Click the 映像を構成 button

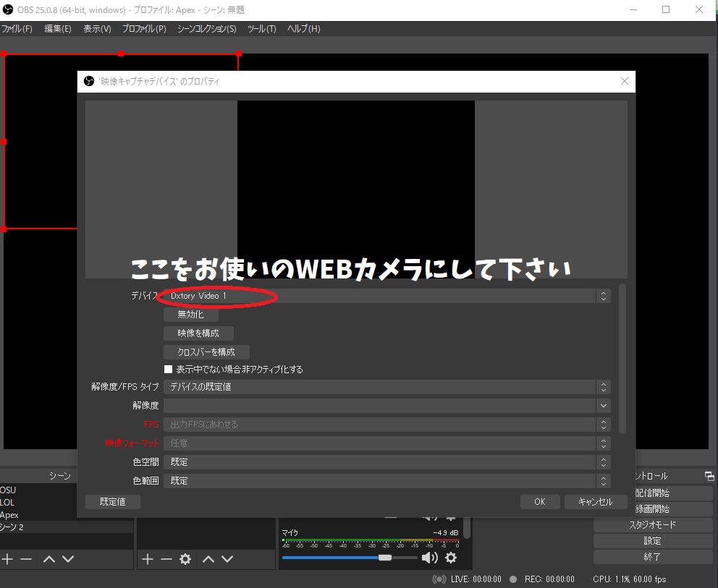pyautogui.click(x=199, y=333)
